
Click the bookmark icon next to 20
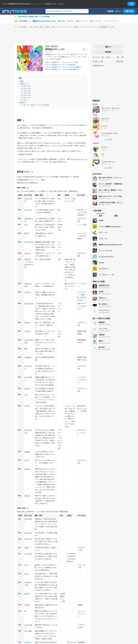coord(84,49)
